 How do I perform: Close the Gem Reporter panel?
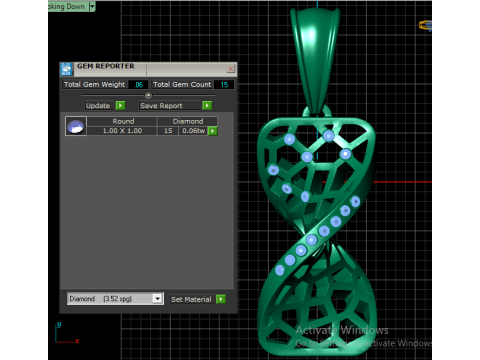(230, 69)
